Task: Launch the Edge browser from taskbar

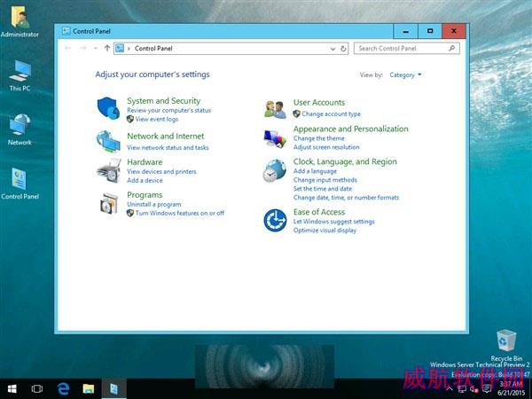Action: tap(63, 389)
